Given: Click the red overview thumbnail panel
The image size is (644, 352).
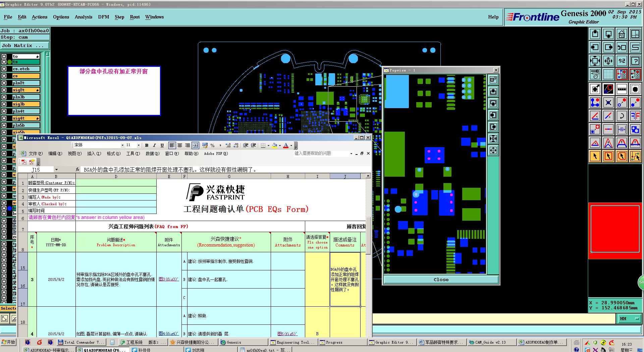Looking at the screenshot, I should pos(615,231).
